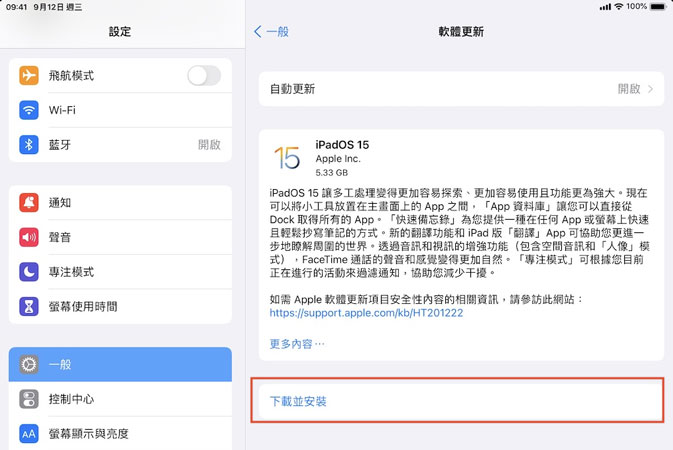Toggle the 飛航模式 switch
Screen dimensions: 673x450
click(x=204, y=76)
